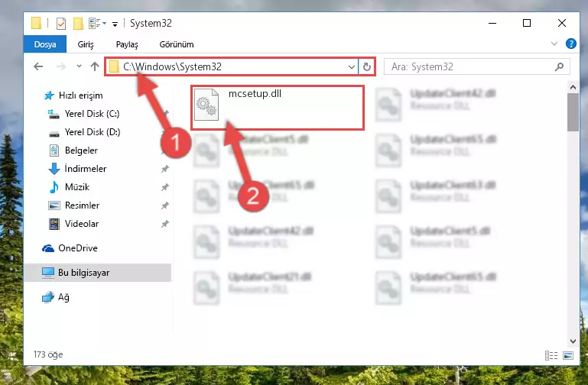
Task: Select Ağ in the navigation pane
Action: click(x=63, y=297)
